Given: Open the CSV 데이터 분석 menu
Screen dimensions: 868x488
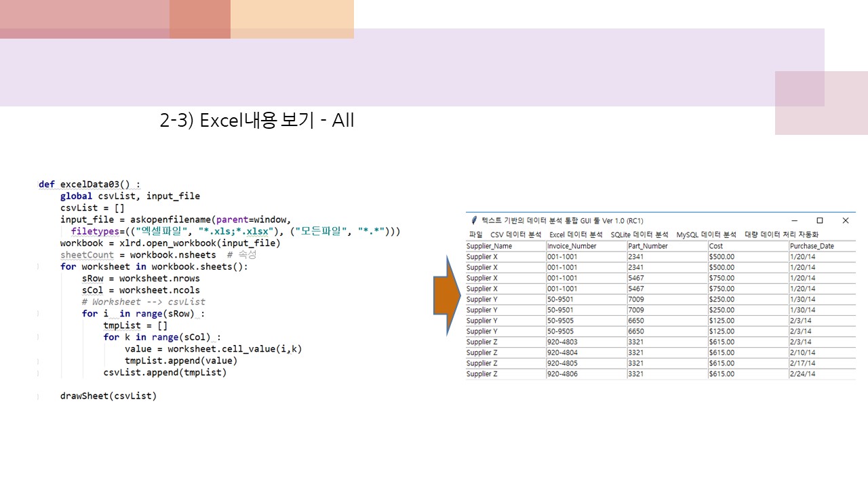Looking at the screenshot, I should tap(515, 235).
